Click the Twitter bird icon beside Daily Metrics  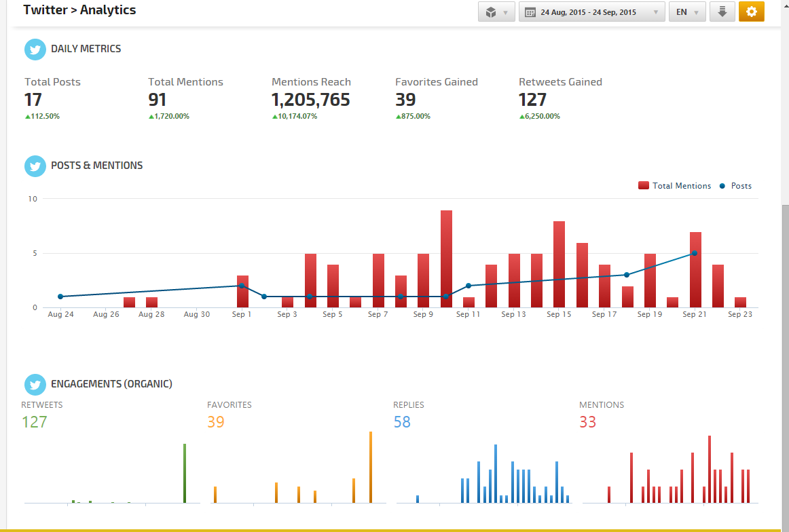35,50
